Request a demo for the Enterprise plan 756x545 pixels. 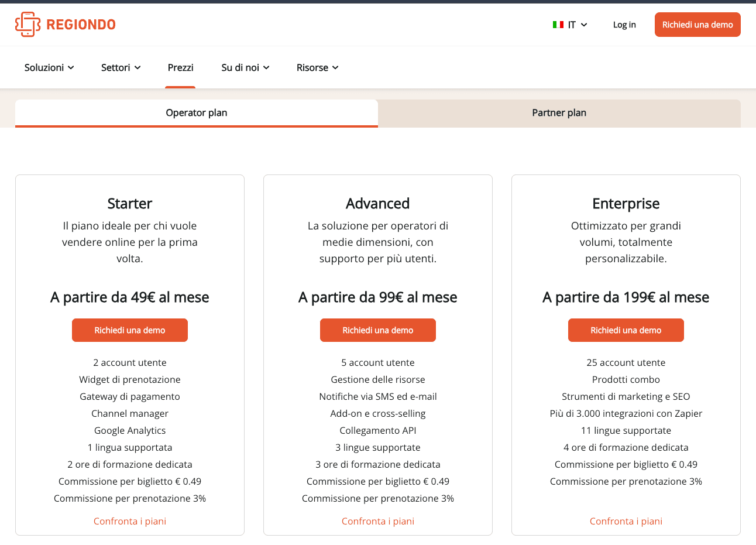[626, 330]
